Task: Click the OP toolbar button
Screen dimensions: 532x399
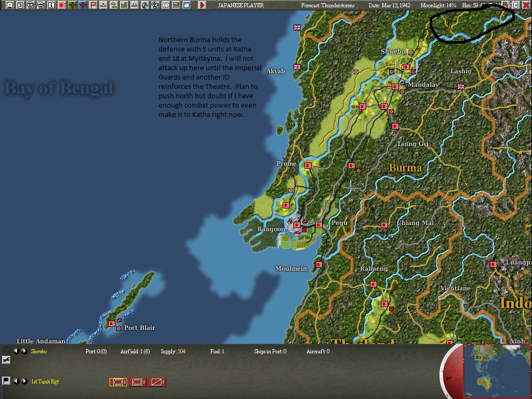Action: click(166, 5)
